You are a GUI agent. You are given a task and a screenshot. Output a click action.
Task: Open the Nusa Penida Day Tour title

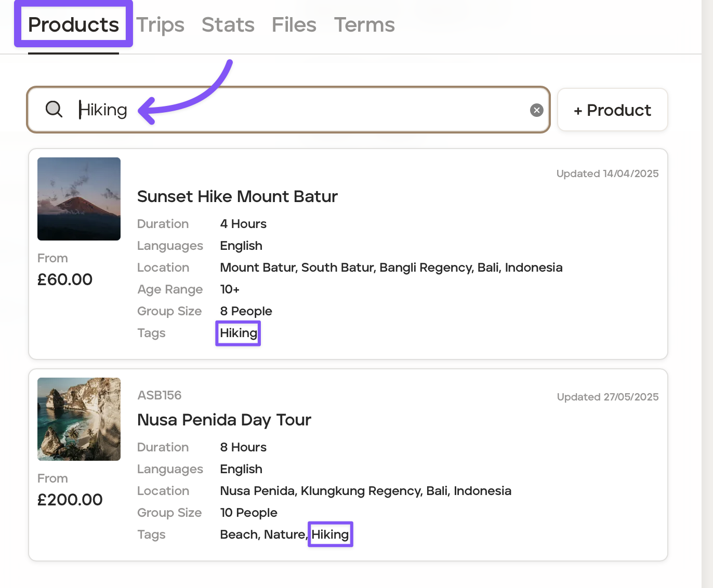(x=224, y=420)
